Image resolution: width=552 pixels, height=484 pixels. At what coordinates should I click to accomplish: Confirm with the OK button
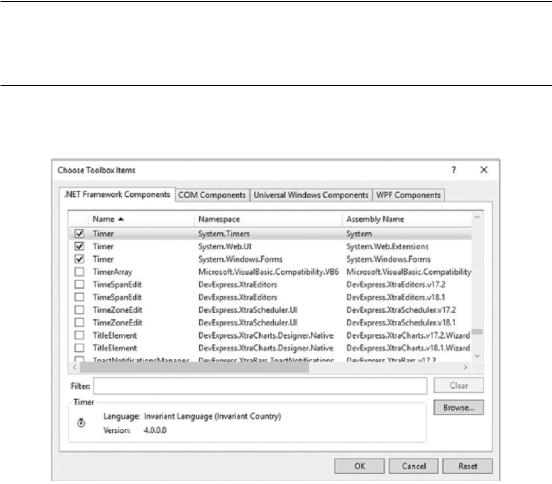pyautogui.click(x=359, y=466)
